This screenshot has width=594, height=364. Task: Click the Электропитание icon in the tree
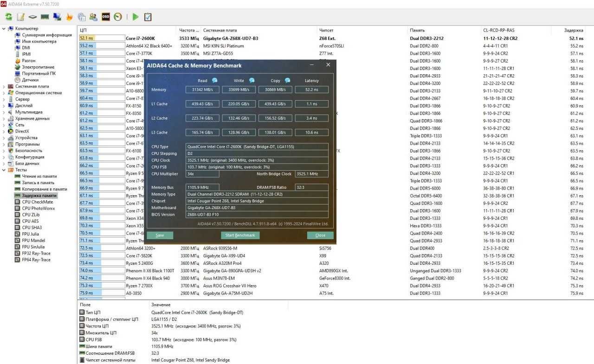coord(18,67)
